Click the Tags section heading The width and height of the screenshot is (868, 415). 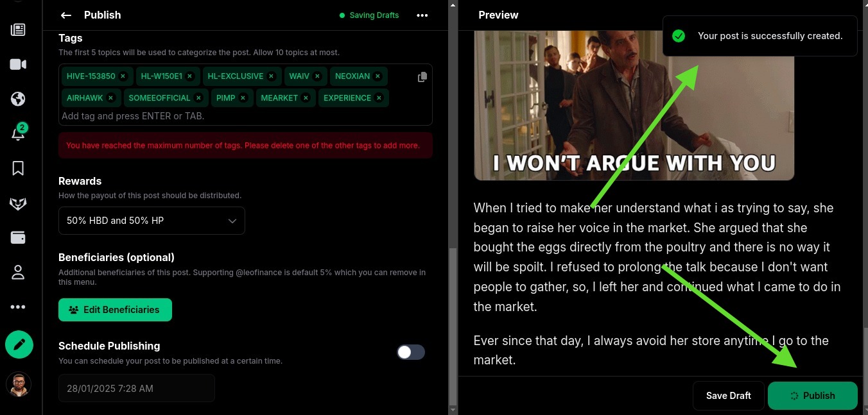pos(71,38)
